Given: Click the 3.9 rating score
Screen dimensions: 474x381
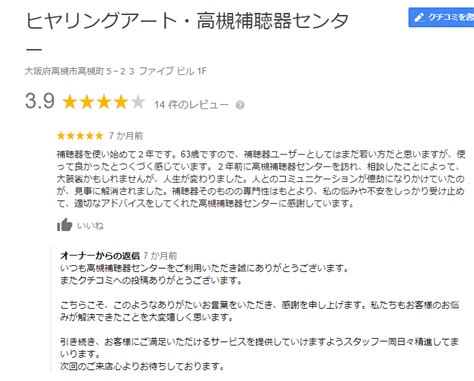Looking at the screenshot, I should (40, 101).
